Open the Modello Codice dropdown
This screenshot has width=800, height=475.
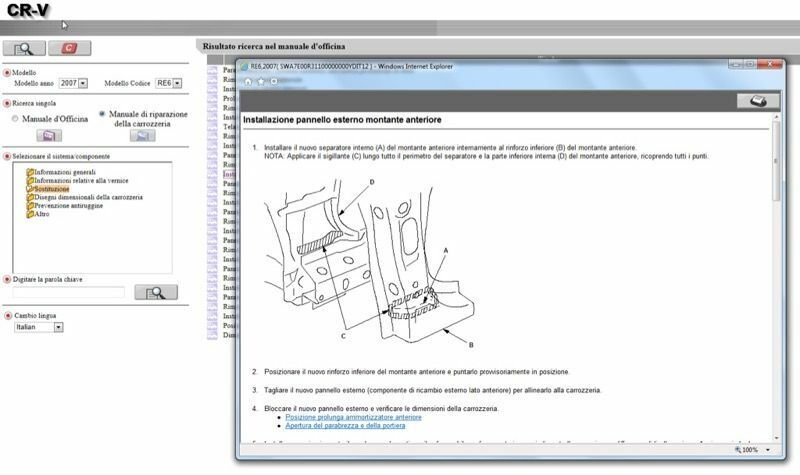coord(176,84)
